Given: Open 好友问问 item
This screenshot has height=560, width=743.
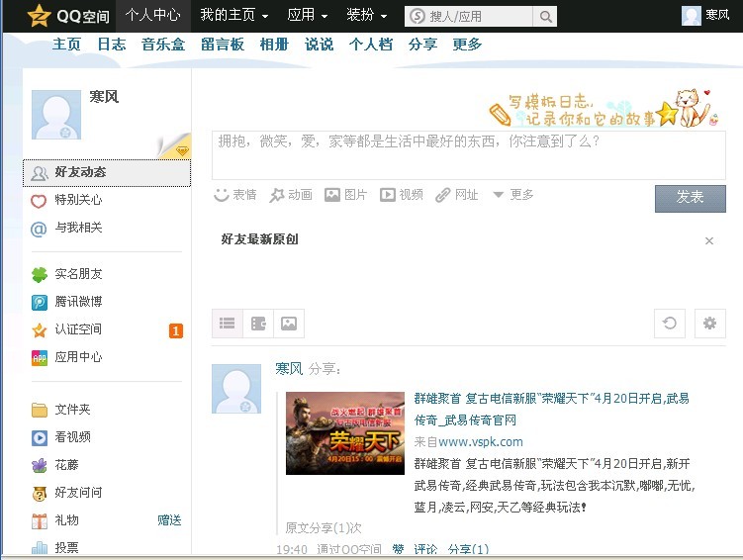Looking at the screenshot, I should (x=107, y=493).
